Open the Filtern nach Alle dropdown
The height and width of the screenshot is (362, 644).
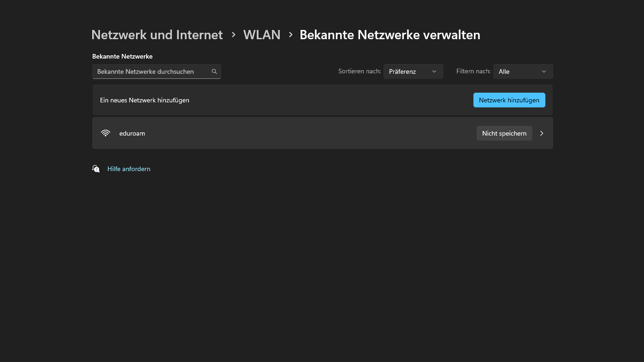pyautogui.click(x=523, y=71)
